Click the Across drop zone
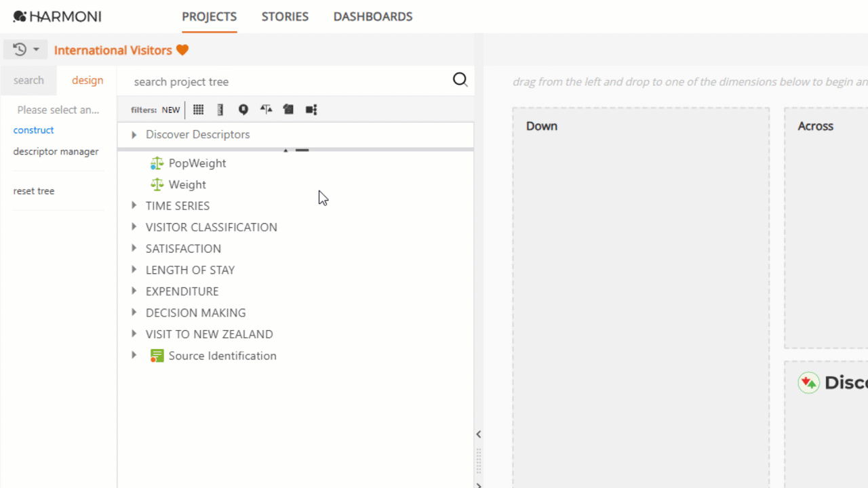Image resolution: width=868 pixels, height=488 pixels. (826, 228)
